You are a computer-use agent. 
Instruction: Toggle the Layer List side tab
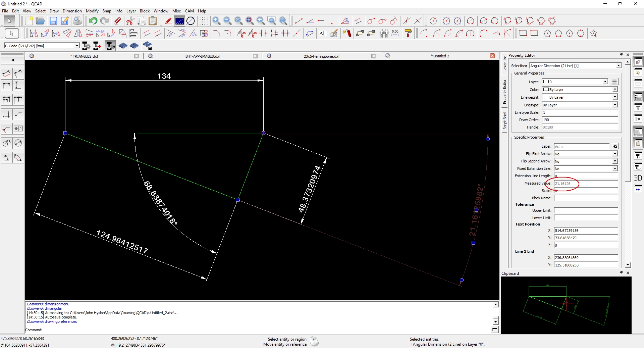(x=504, y=63)
